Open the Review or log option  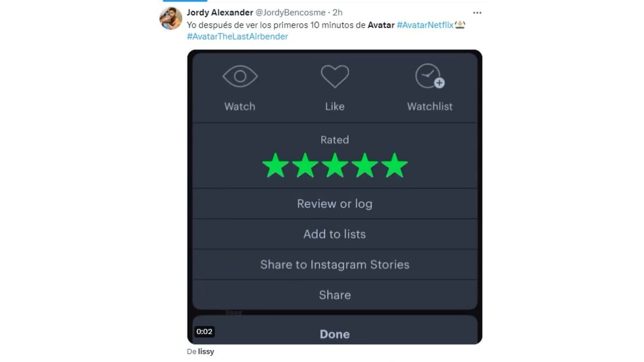(335, 204)
